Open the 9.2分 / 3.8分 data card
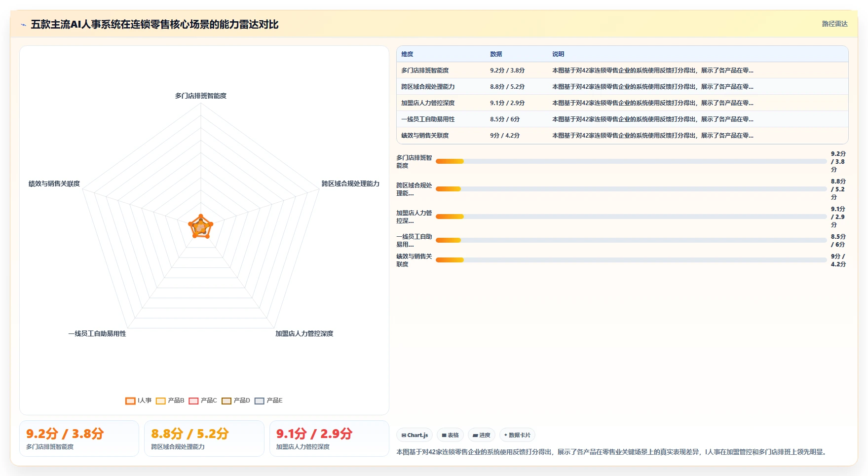The image size is (868, 476). [x=79, y=439]
